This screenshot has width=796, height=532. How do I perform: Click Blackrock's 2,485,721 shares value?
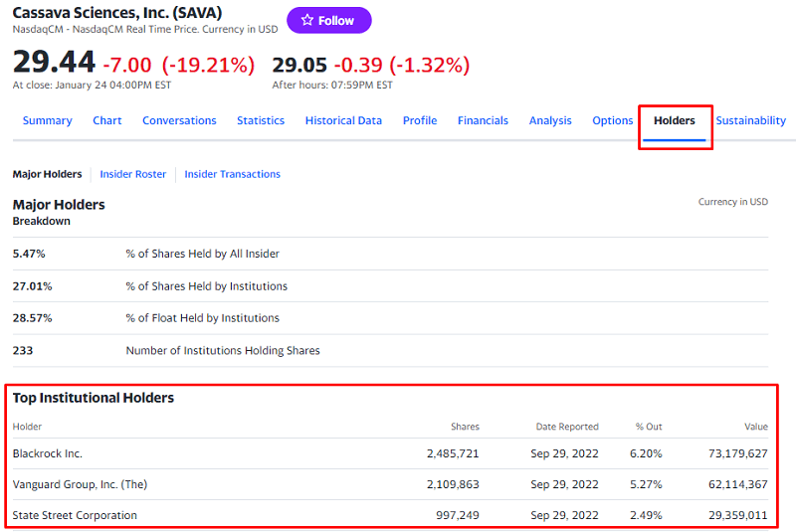(453, 453)
